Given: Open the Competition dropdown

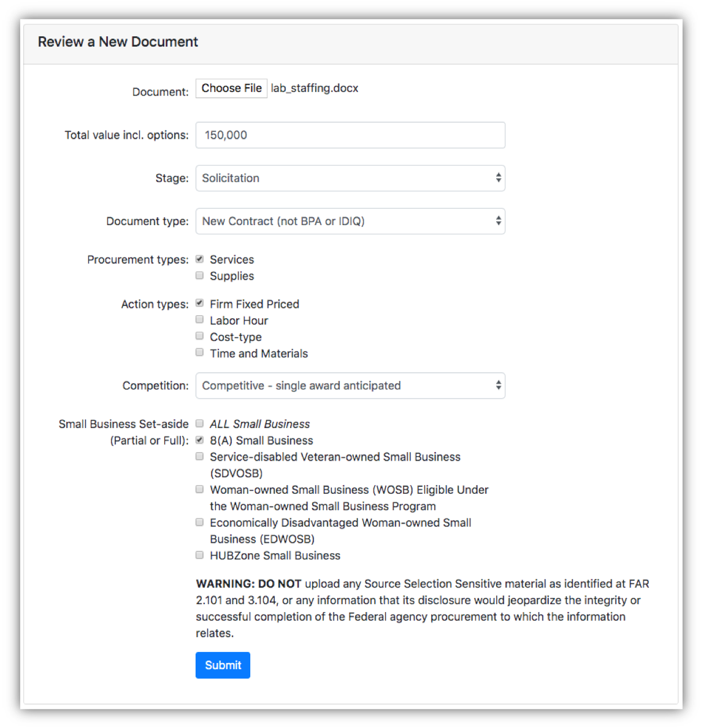Looking at the screenshot, I should coord(350,386).
